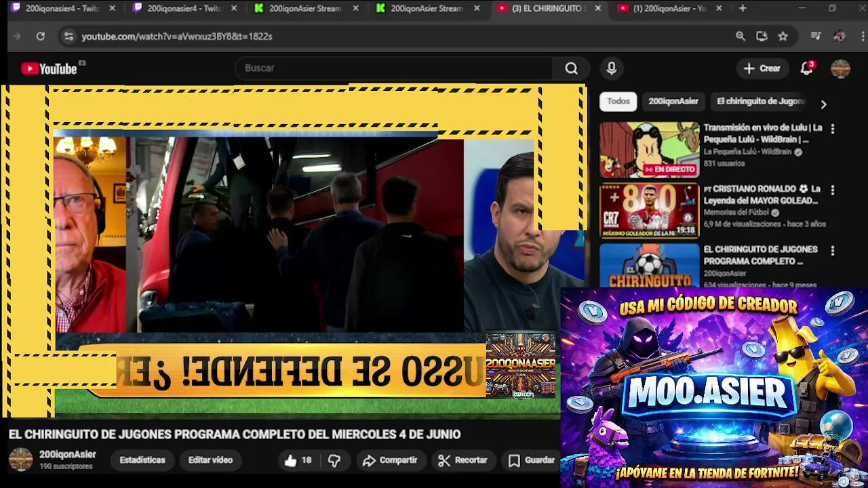This screenshot has width=868, height=488.
Task: Open a new browser tab
Action: pos(743,8)
